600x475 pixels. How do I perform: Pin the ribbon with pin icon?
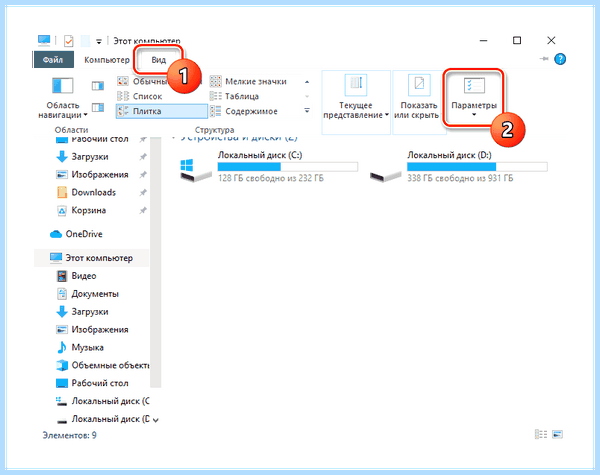[x=544, y=59]
